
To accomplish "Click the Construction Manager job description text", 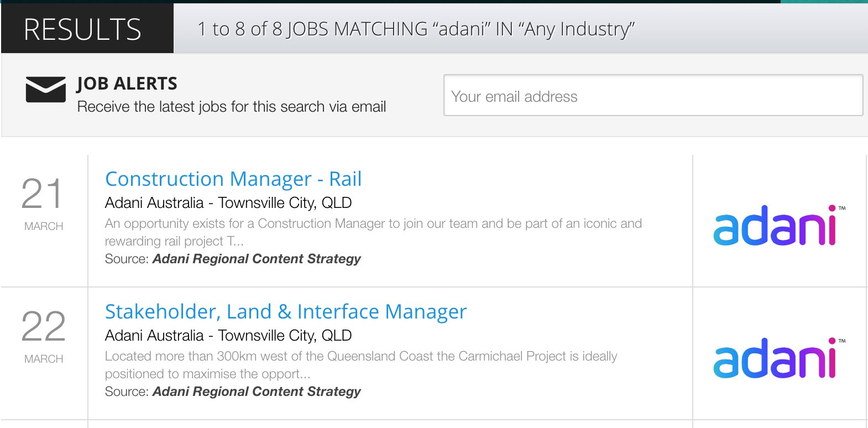I will coord(373,232).
